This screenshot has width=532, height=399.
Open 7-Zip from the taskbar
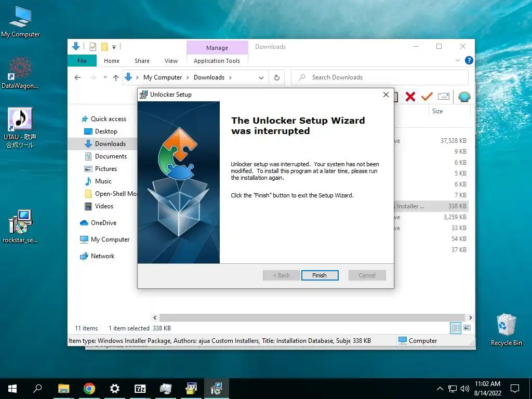point(140,389)
